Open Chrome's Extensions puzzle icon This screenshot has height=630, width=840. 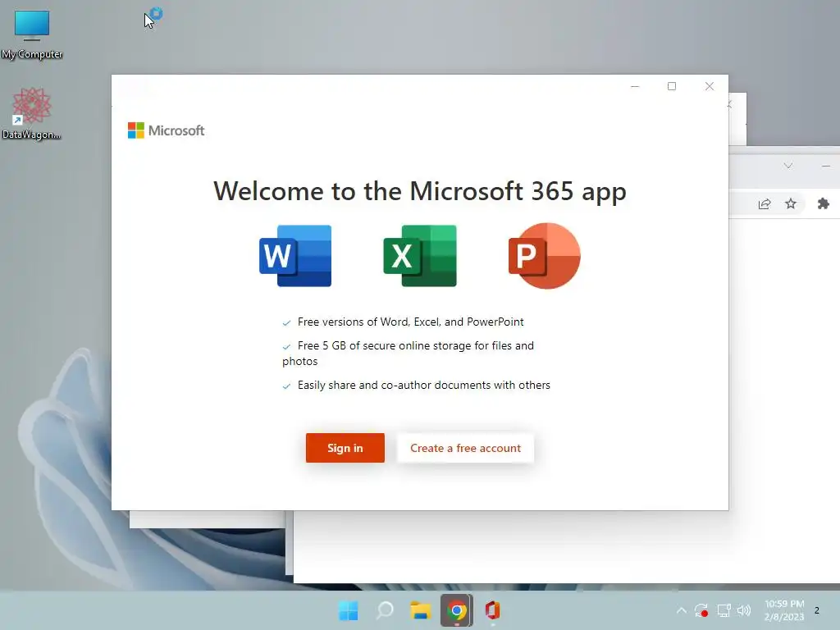pyautogui.click(x=824, y=203)
